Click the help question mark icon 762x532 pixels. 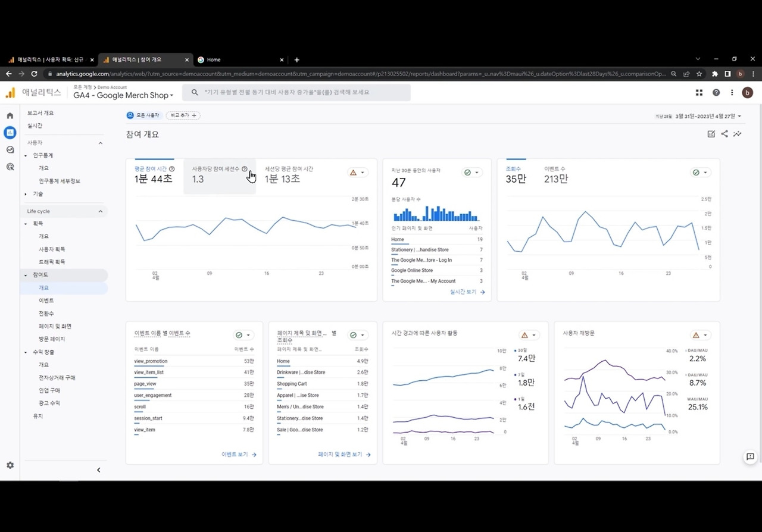(716, 93)
